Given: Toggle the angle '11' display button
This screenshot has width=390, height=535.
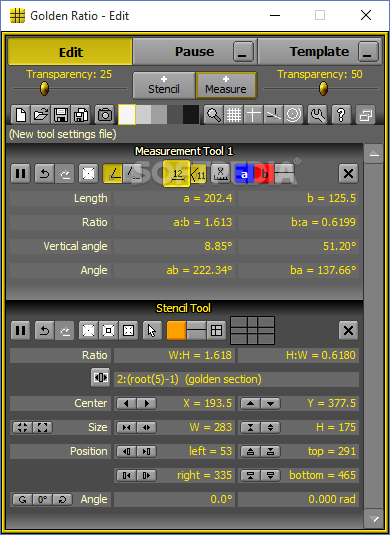Looking at the screenshot, I should click(198, 174).
